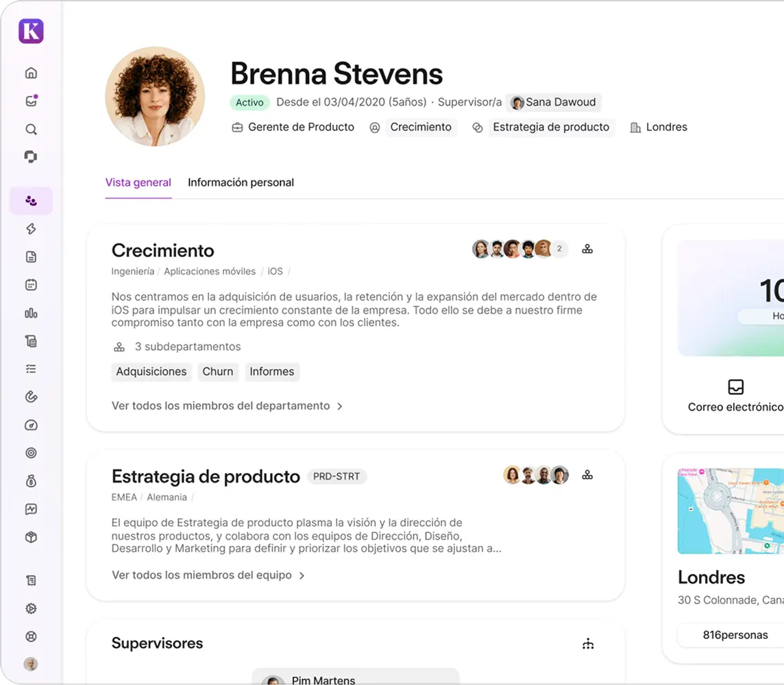
Task: Click Brenna Stevens profile photo
Action: pos(155,97)
